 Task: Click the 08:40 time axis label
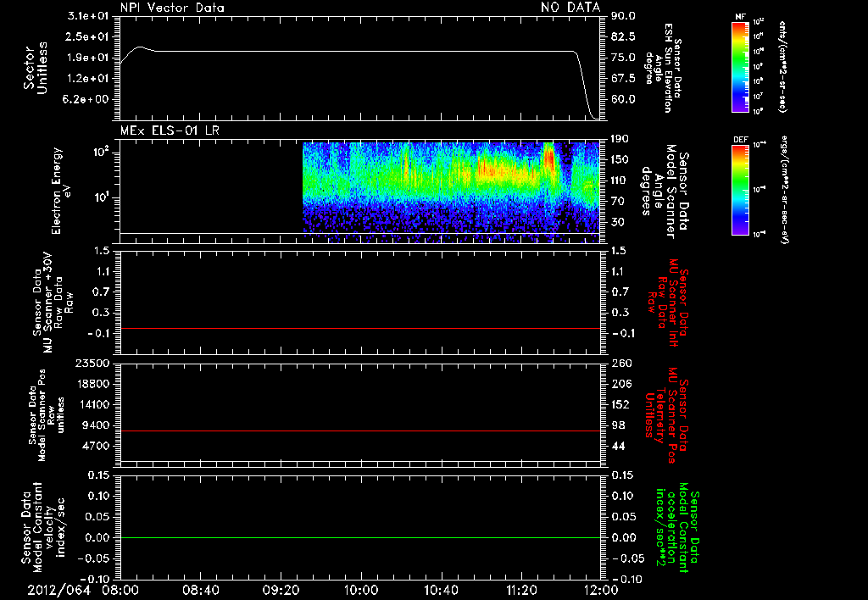pos(200,590)
